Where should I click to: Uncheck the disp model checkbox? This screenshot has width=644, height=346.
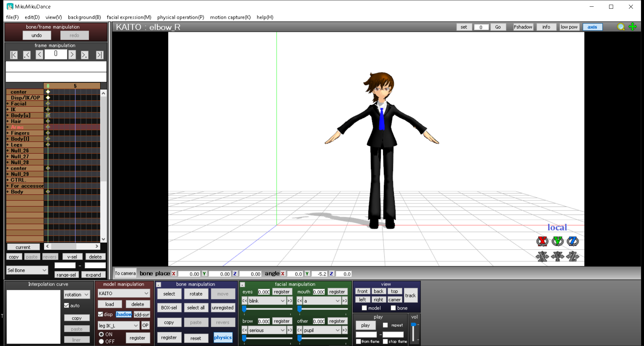101,314
